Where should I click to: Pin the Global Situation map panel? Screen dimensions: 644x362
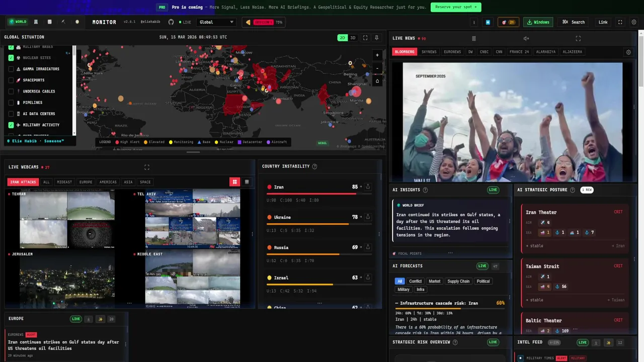pos(377,38)
